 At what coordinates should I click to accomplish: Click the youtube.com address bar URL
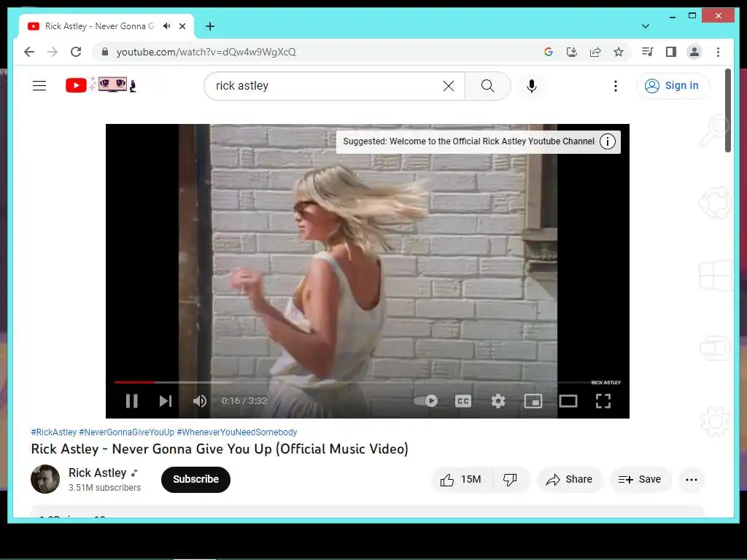206,52
